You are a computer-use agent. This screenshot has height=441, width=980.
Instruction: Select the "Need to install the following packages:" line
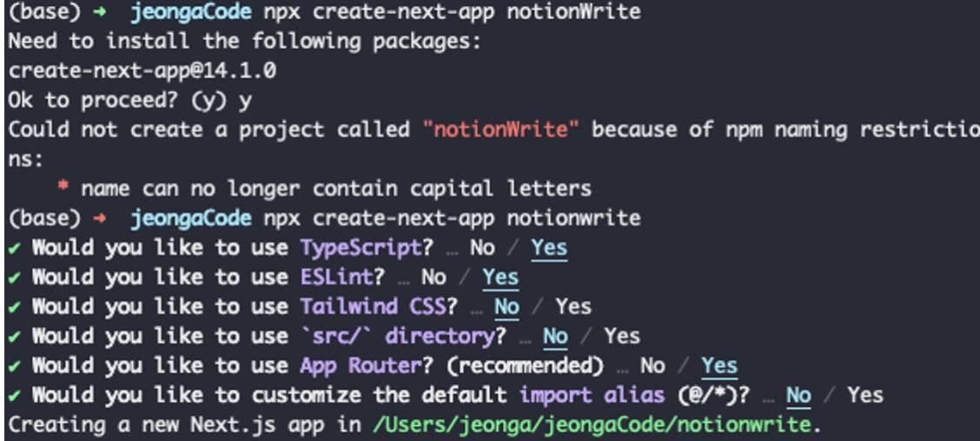[244, 41]
